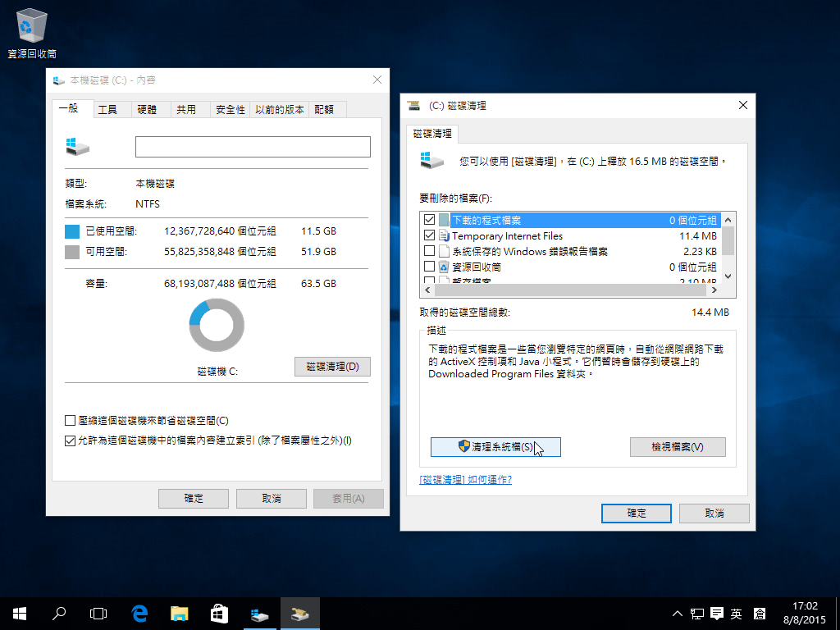
Task: Click file list scroll down arrow
Action: [728, 276]
